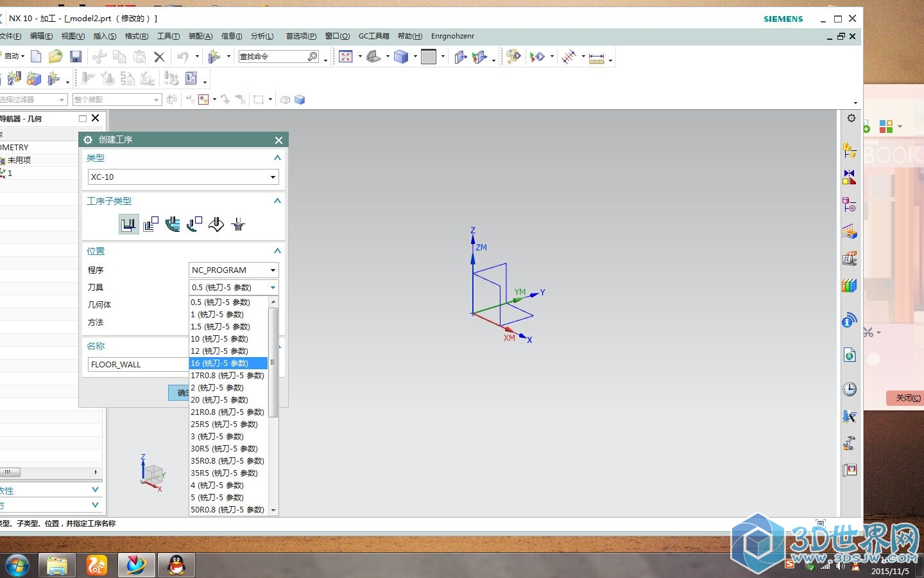924x578 pixels.
Task: Collapse the 位置 section
Action: 277,250
